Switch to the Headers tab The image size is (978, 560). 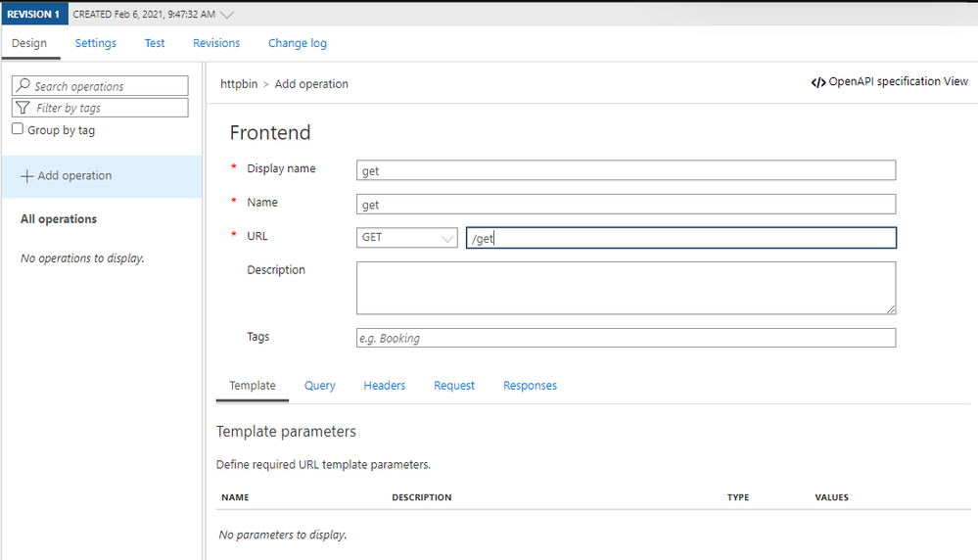coord(385,386)
